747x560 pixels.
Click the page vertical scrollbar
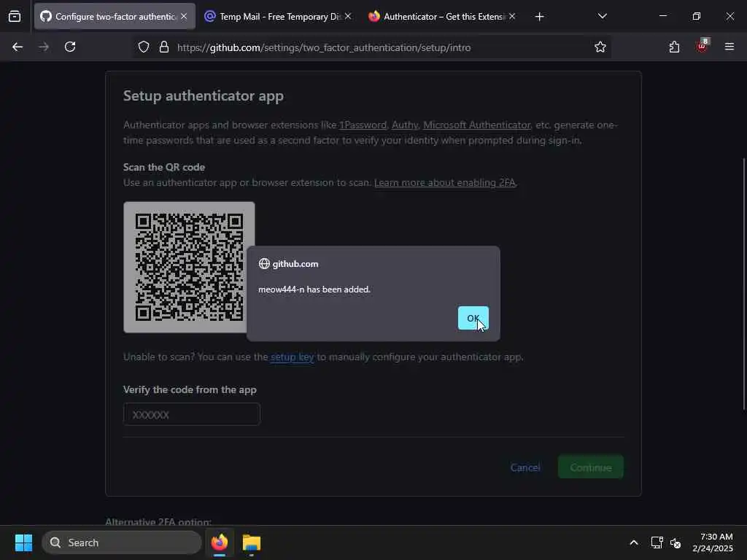743,284
